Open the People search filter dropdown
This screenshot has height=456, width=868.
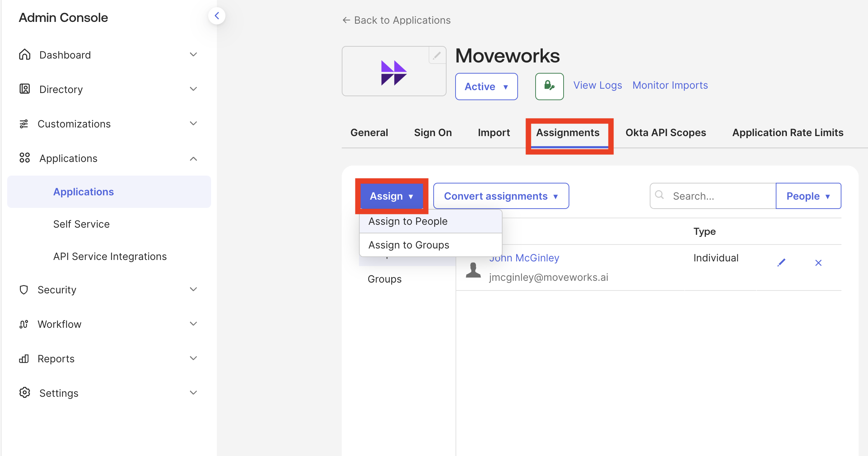pos(808,196)
